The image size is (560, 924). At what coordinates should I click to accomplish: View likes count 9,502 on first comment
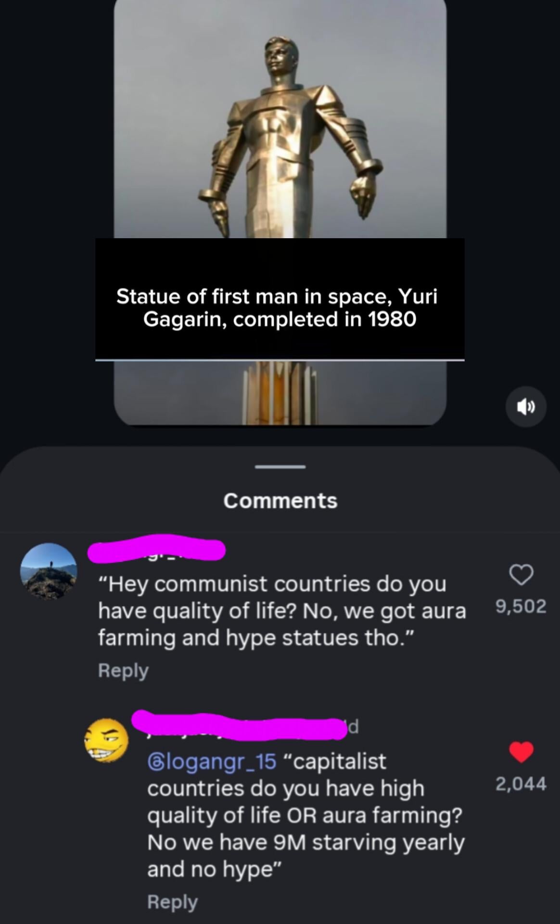(521, 606)
